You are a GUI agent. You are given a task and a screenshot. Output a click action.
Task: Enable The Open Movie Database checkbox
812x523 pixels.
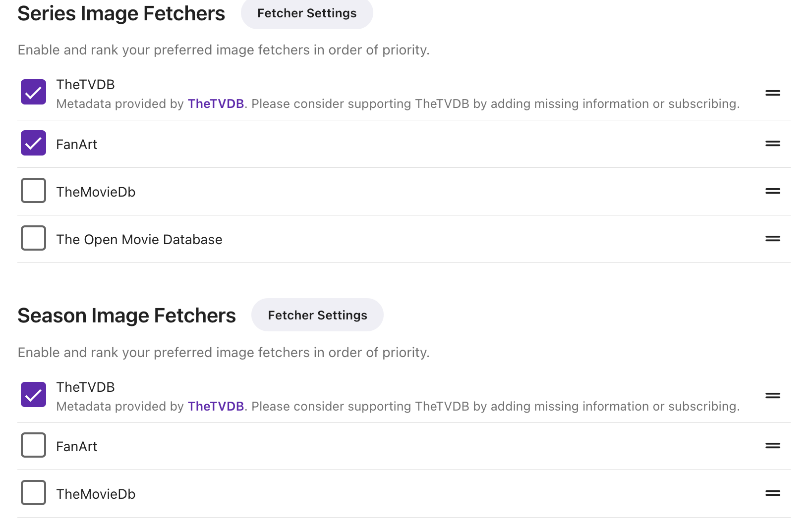click(x=33, y=238)
